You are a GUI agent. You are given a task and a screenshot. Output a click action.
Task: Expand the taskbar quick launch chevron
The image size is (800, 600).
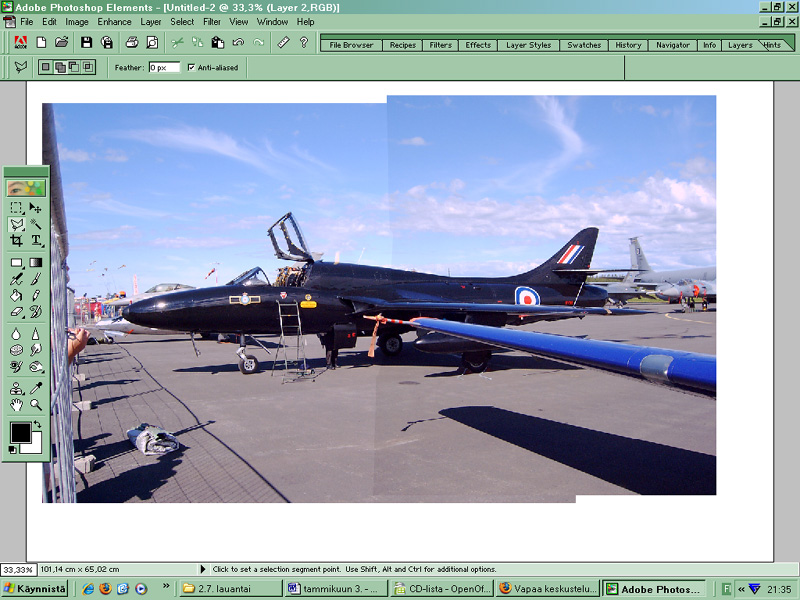[x=166, y=586]
